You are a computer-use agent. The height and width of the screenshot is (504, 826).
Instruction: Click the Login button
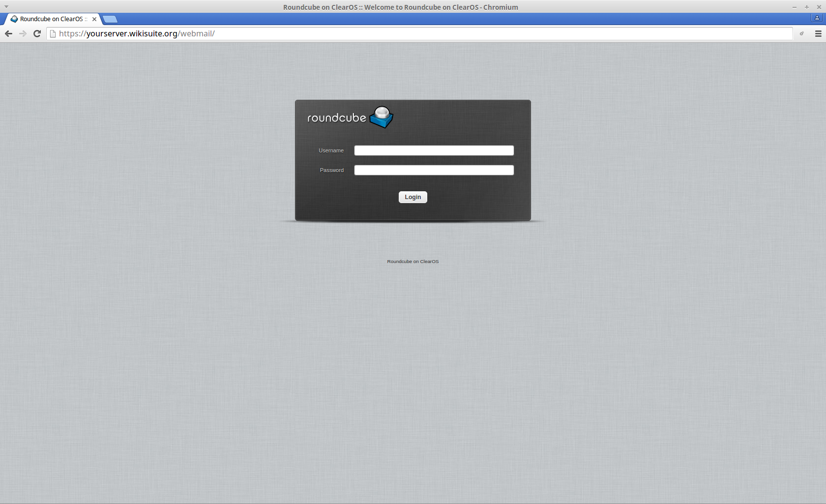click(x=413, y=197)
